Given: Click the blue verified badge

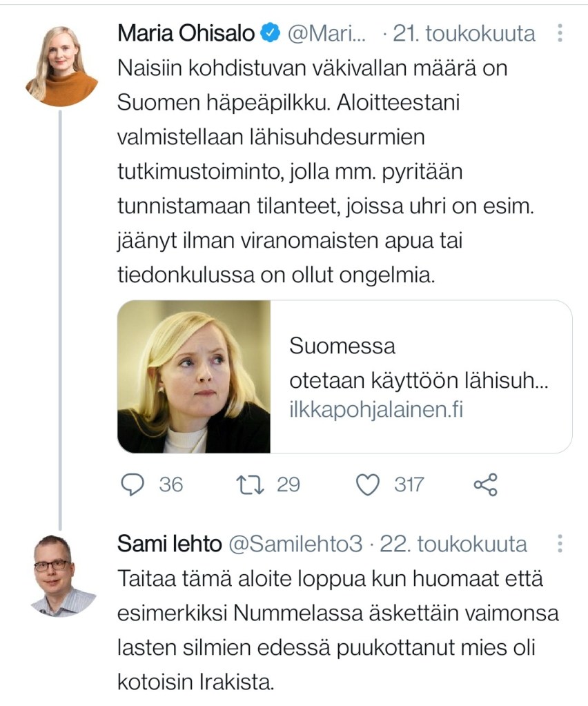Looking at the screenshot, I should click(270, 33).
